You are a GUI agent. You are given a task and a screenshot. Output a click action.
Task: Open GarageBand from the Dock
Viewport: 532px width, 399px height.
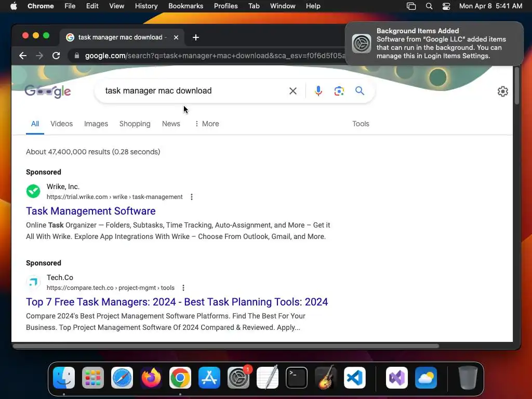click(326, 378)
